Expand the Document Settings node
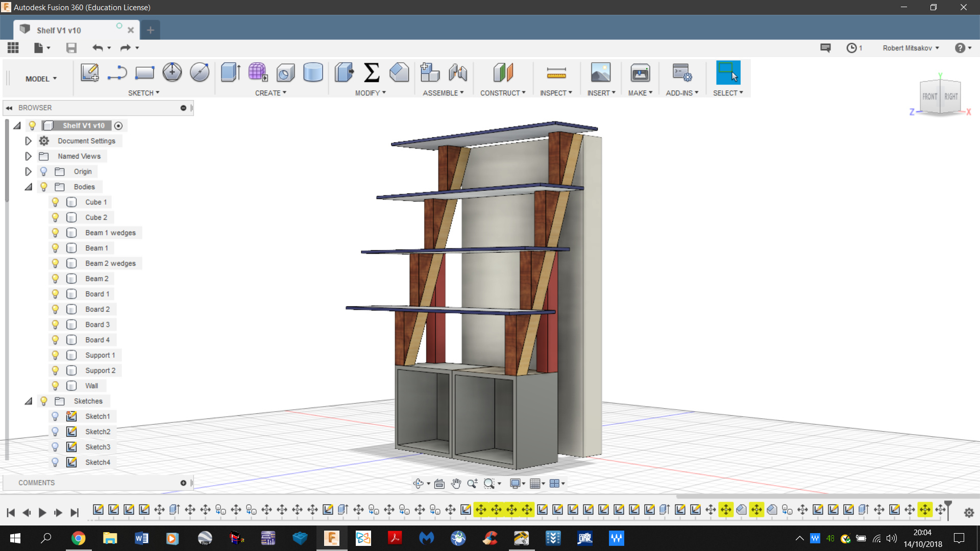 tap(29, 141)
